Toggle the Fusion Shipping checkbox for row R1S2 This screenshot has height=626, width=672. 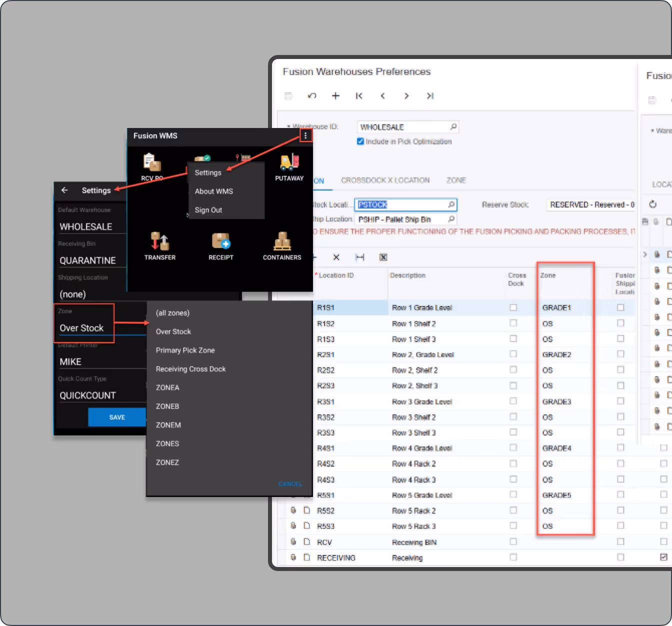pyautogui.click(x=620, y=323)
